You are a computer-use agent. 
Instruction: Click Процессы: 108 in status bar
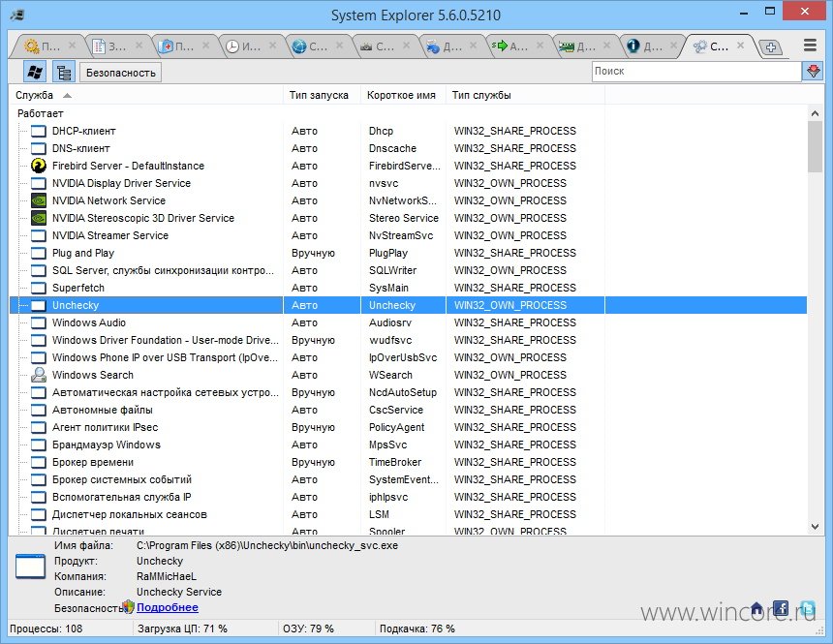click(46, 629)
